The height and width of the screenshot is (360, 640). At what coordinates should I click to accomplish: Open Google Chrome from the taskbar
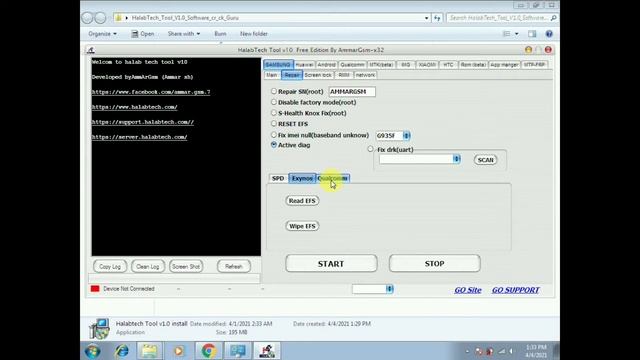tap(208, 351)
